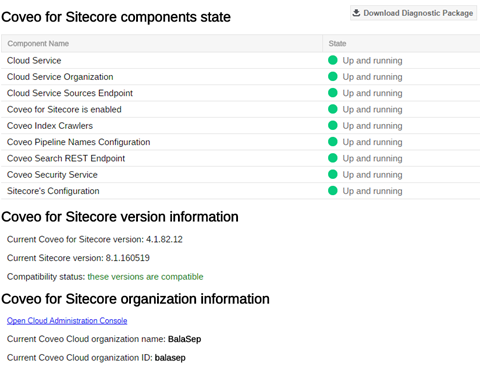Click the Download Diagnostic Package button
The image size is (480, 367).
click(413, 13)
